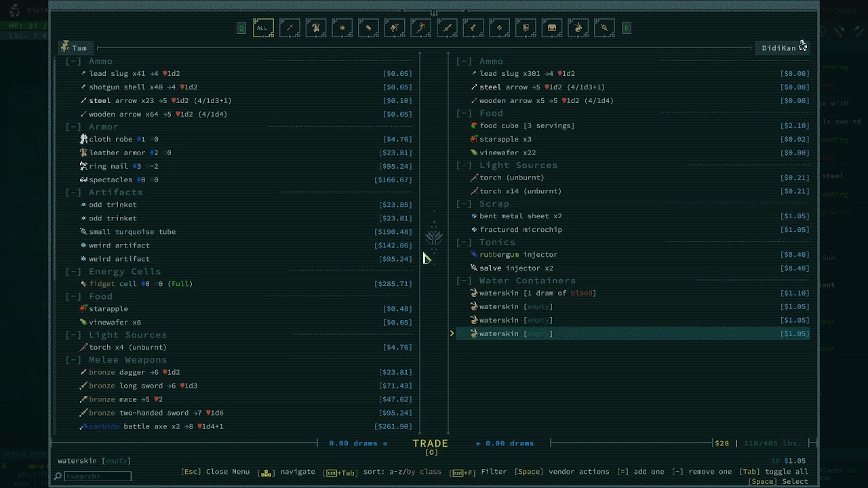Collapse Tam's Artifacts section

[73, 192]
